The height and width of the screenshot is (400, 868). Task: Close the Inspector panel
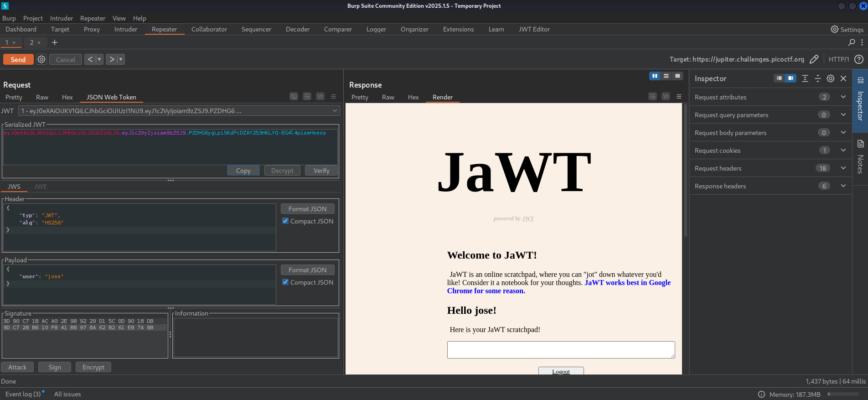[x=843, y=78]
